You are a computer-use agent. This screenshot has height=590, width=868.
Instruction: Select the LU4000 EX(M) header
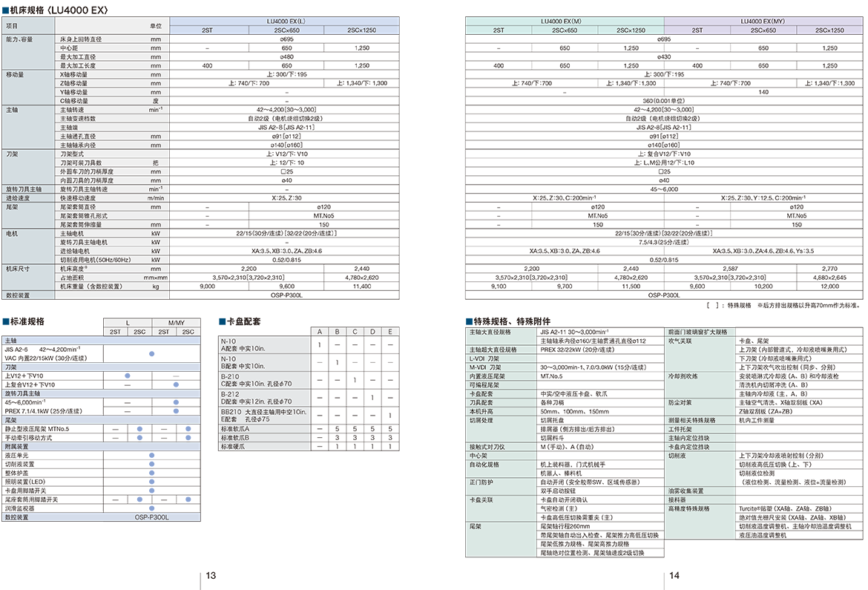coord(565,22)
